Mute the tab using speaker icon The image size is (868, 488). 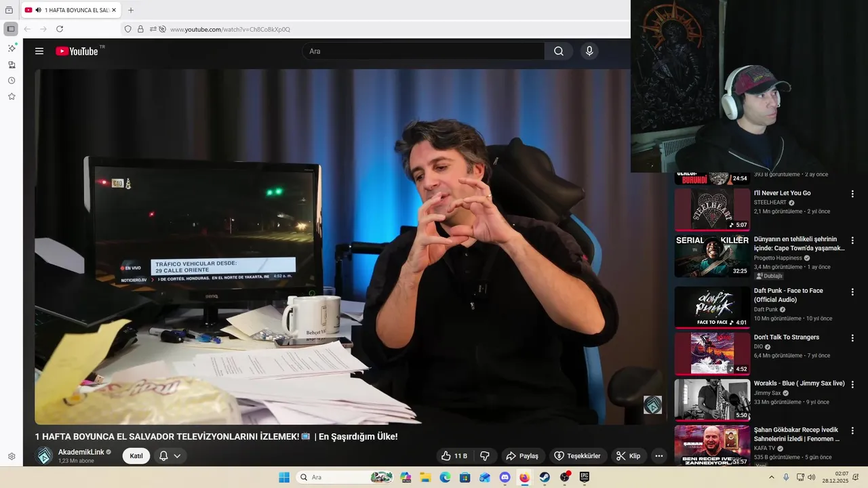tap(38, 10)
